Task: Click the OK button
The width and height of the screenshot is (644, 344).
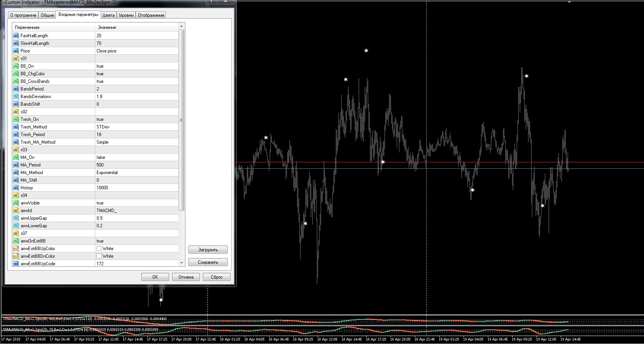Action: pos(155,277)
